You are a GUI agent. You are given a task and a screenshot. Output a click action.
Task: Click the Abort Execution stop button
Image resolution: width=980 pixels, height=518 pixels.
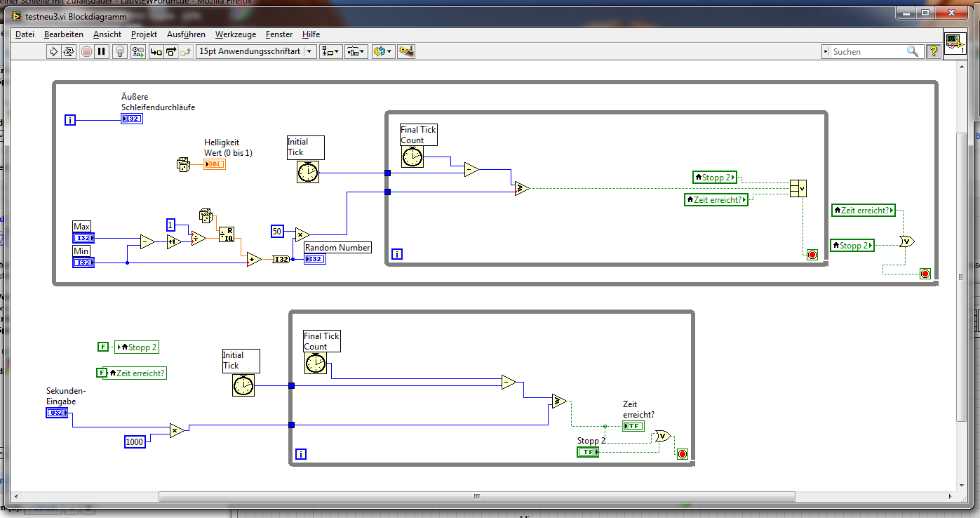click(x=86, y=51)
